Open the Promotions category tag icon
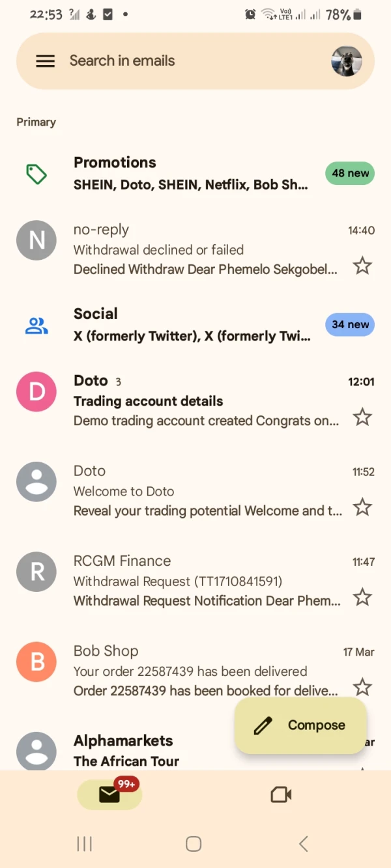Screen dimensions: 391x868 pyautogui.click(x=36, y=174)
